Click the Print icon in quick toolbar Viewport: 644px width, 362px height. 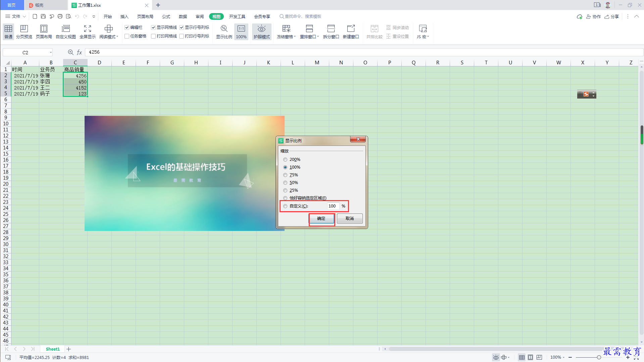tap(60, 16)
